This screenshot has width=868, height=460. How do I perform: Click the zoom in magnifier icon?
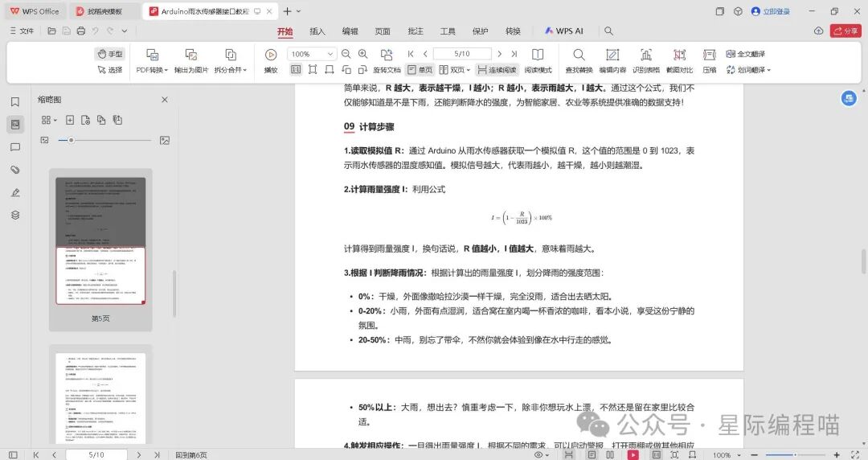coord(363,54)
